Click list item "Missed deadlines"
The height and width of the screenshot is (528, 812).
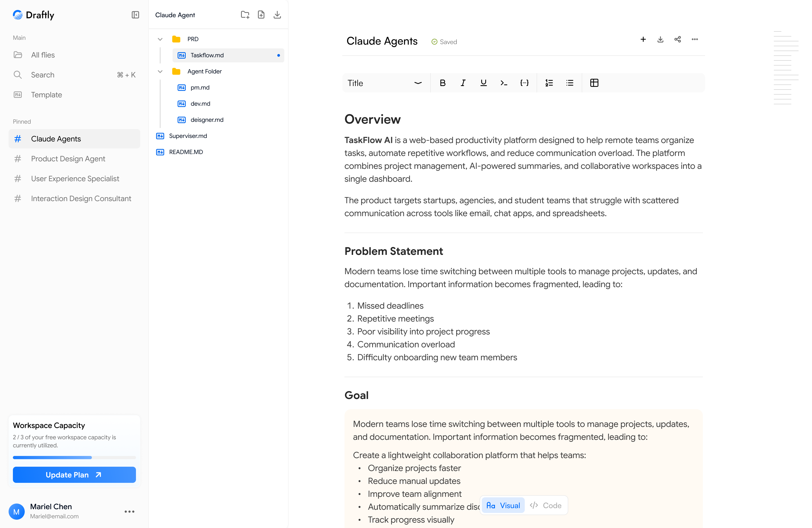click(x=390, y=306)
